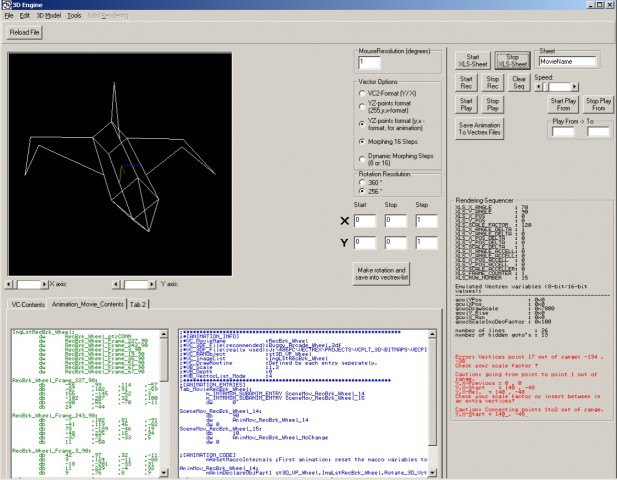Screen dimensions: 617x480
Task: Open the 3D Model menu
Action: tap(48, 16)
